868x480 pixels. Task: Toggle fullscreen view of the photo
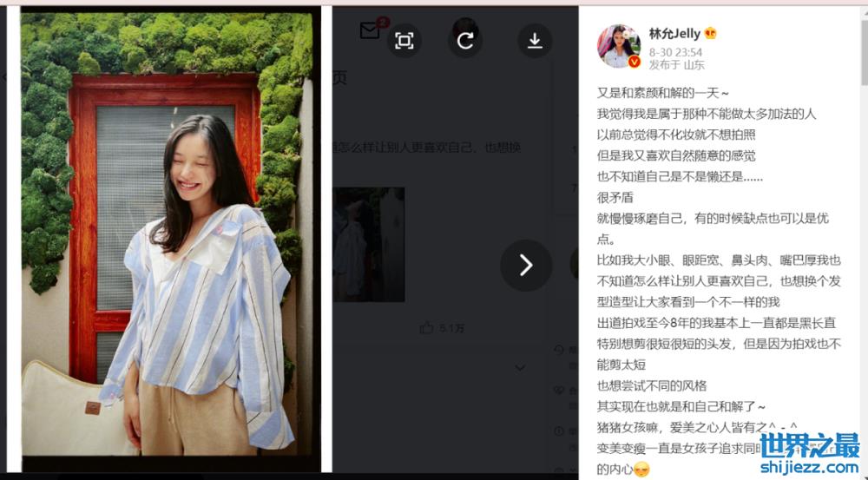pos(404,41)
